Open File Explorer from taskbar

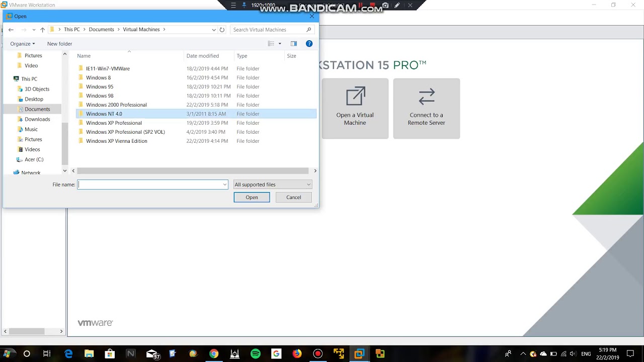tap(89, 354)
